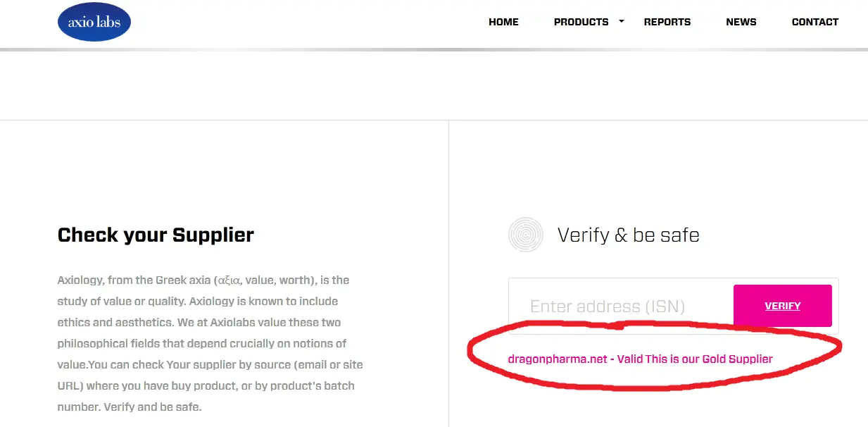Click the axio labs logo
This screenshot has height=427, width=868.
pos(94,22)
